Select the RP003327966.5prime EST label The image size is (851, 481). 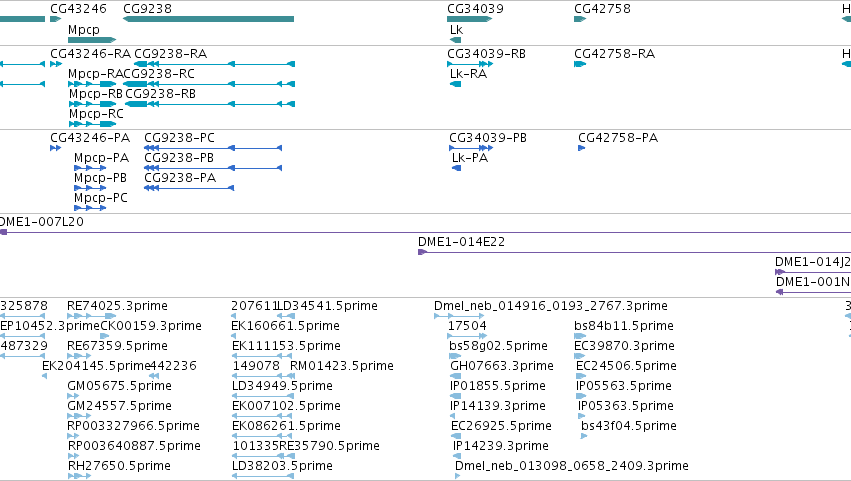coord(134,426)
